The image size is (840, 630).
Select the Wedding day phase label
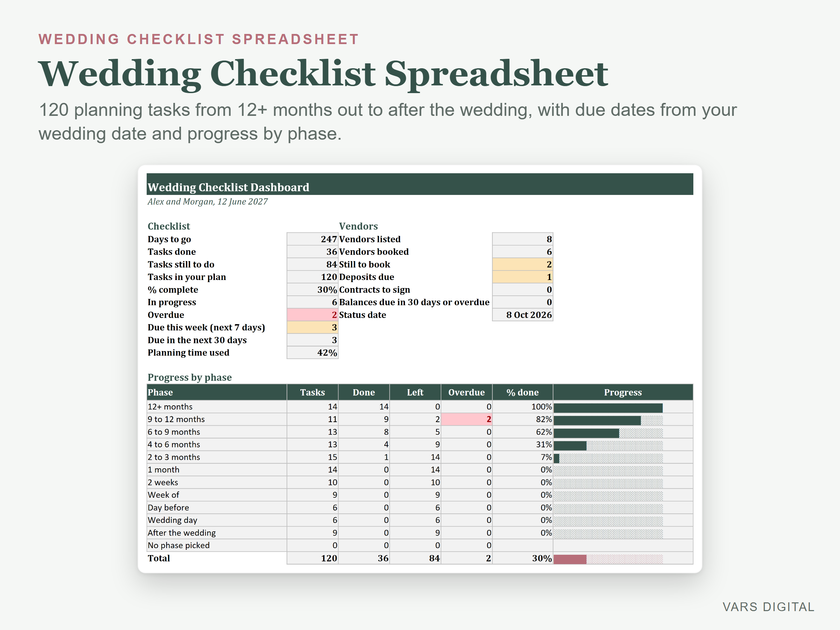click(173, 520)
